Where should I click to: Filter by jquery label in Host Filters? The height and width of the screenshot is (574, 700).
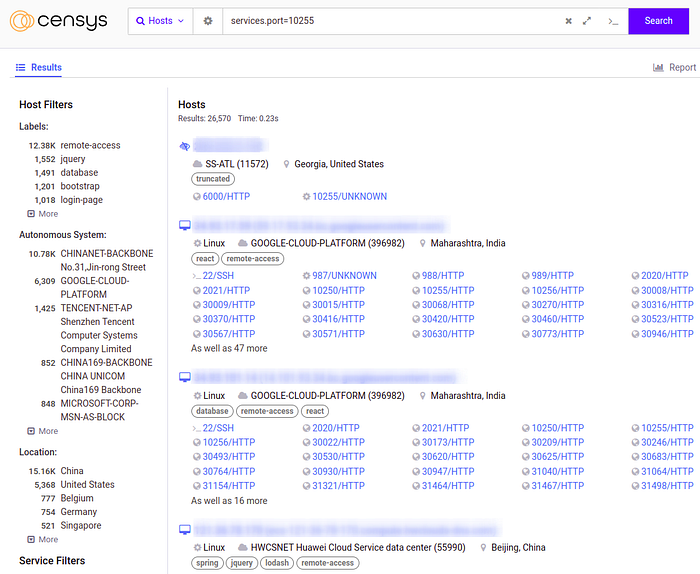click(x=73, y=159)
